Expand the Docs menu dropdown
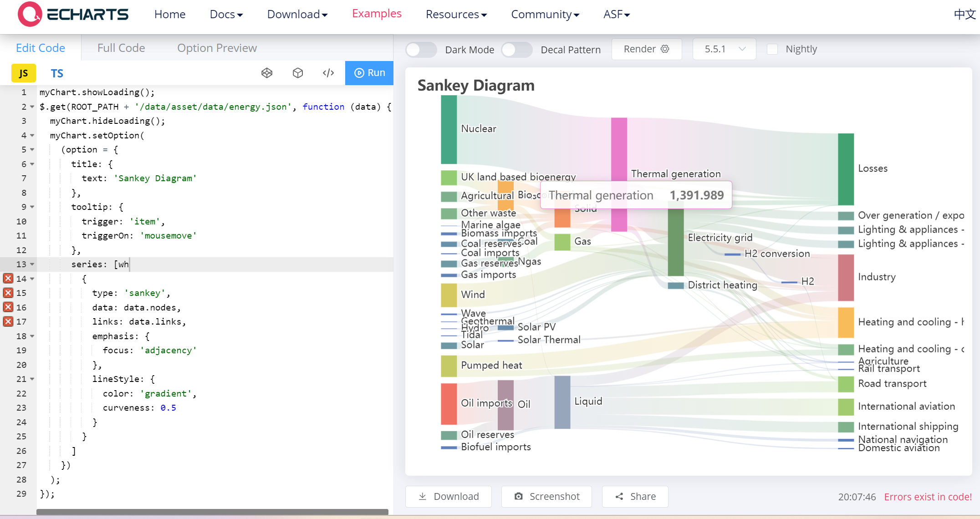The width and height of the screenshot is (980, 519). tap(226, 15)
